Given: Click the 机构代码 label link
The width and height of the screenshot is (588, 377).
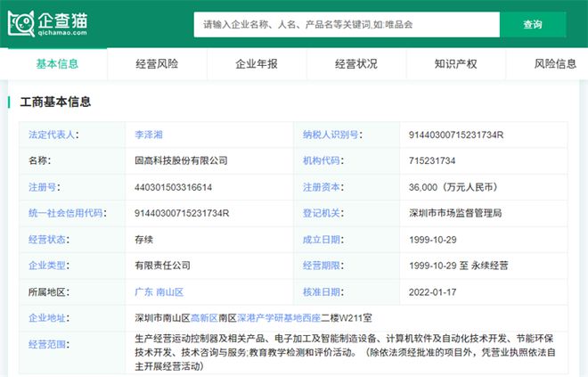Looking at the screenshot, I should (x=321, y=161).
